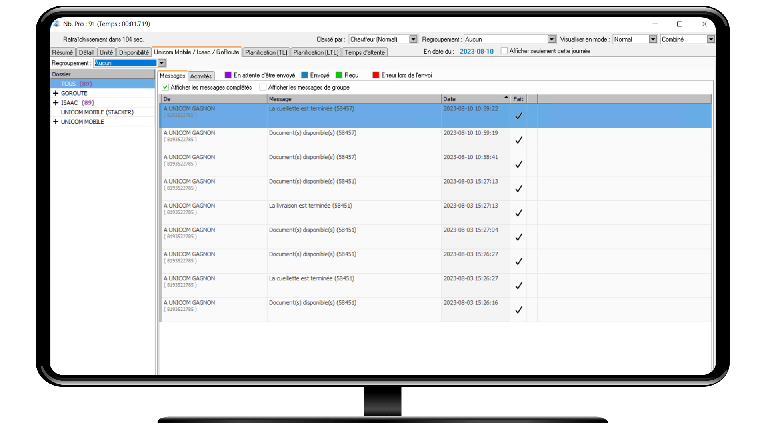768x432 pixels.
Task: Click the application icon in the title bar
Action: [x=56, y=24]
